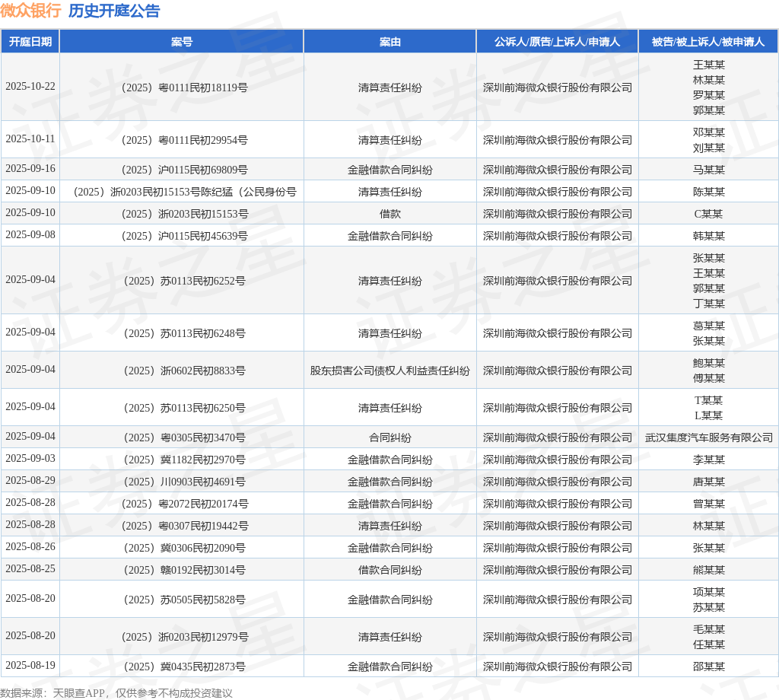Click defendant 丁某某
The image size is (779, 700).
tap(708, 304)
